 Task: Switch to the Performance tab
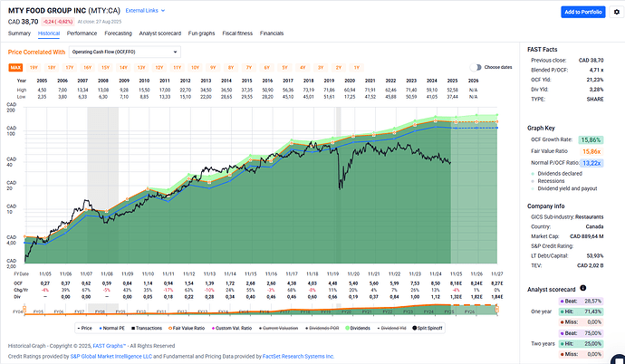click(x=82, y=34)
